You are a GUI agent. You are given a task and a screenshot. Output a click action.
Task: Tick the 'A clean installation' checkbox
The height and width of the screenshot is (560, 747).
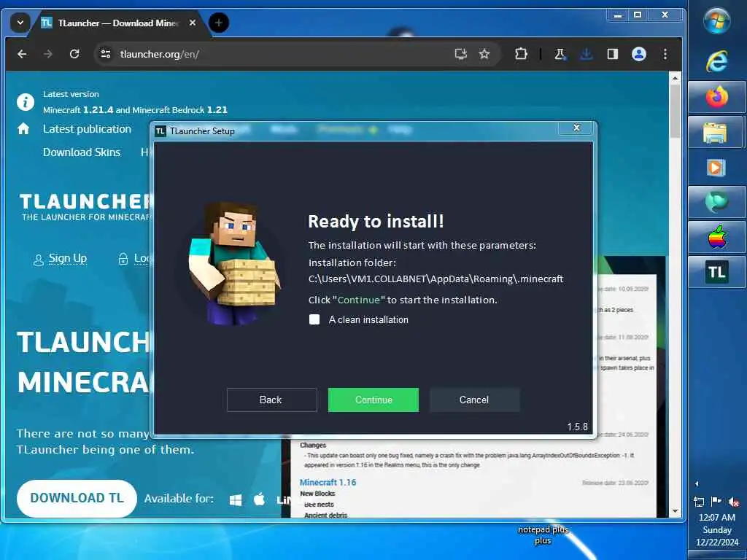click(x=314, y=319)
